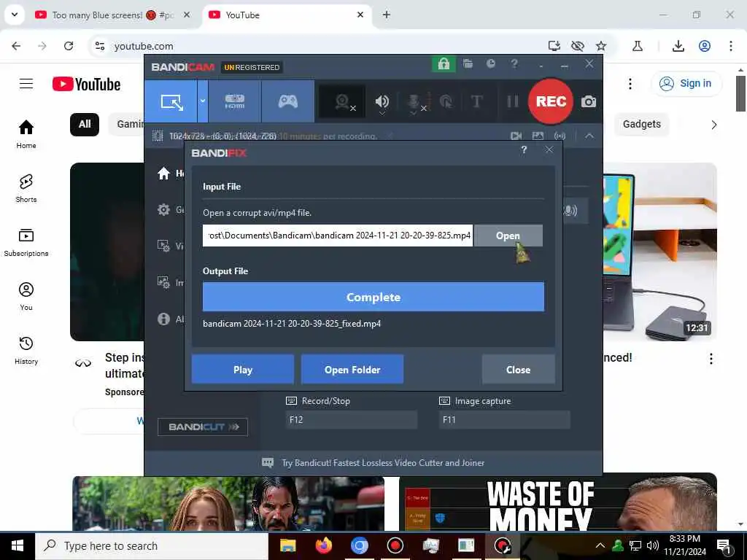The width and height of the screenshot is (747, 560).
Task: Open Bandicam video list icon
Action: coord(516,136)
